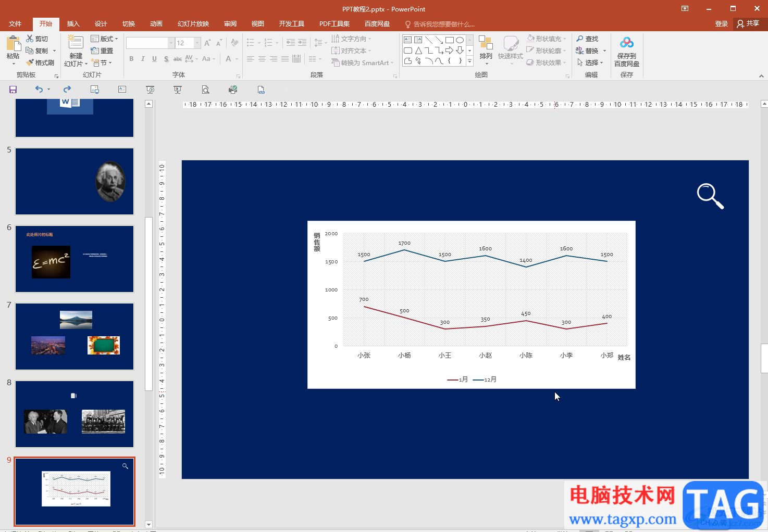
Task: Click the Shape Fill (形状填充) button
Action: [547, 39]
